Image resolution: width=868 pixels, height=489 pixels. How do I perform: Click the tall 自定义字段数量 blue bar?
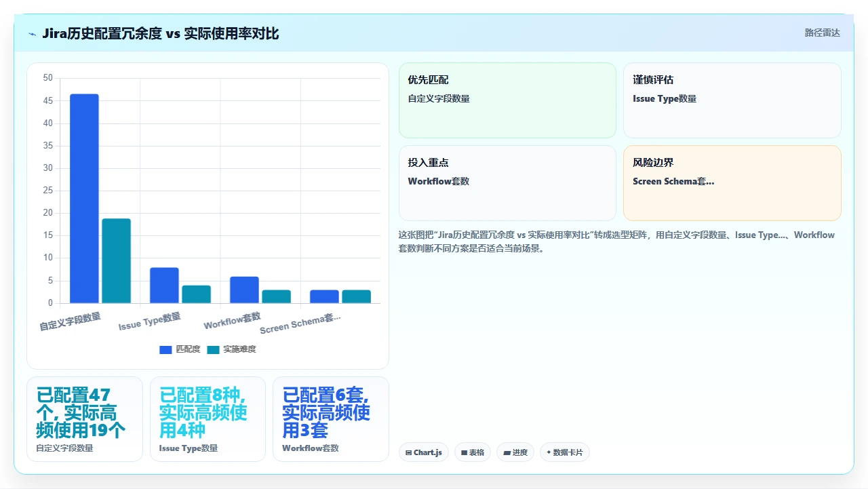pos(84,199)
